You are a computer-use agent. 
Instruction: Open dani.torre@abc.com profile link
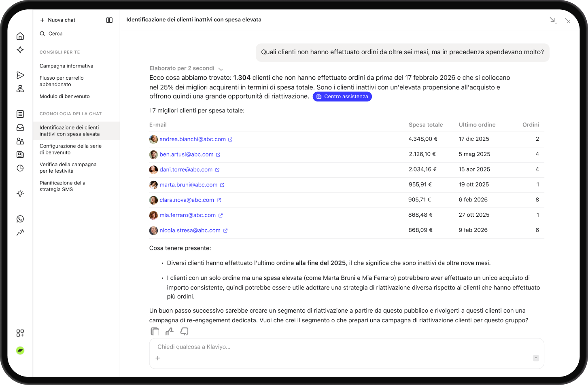coord(189,170)
